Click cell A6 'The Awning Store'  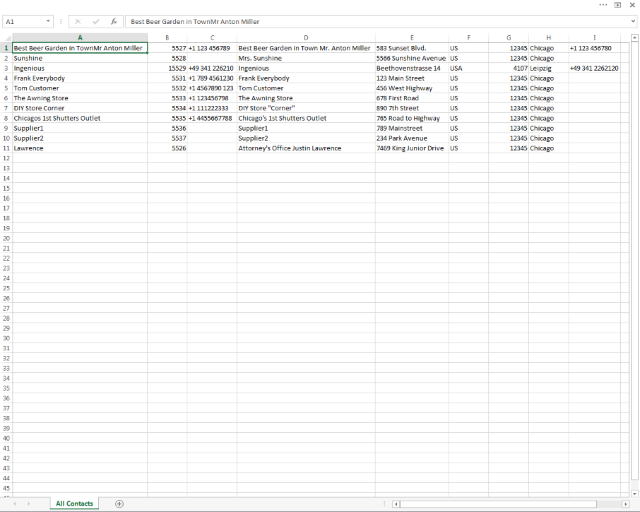point(80,98)
